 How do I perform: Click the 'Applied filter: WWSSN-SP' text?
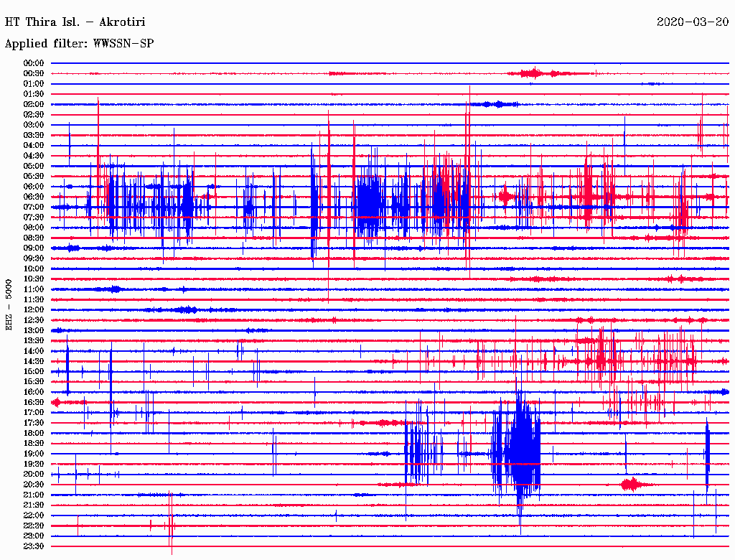[x=79, y=44]
